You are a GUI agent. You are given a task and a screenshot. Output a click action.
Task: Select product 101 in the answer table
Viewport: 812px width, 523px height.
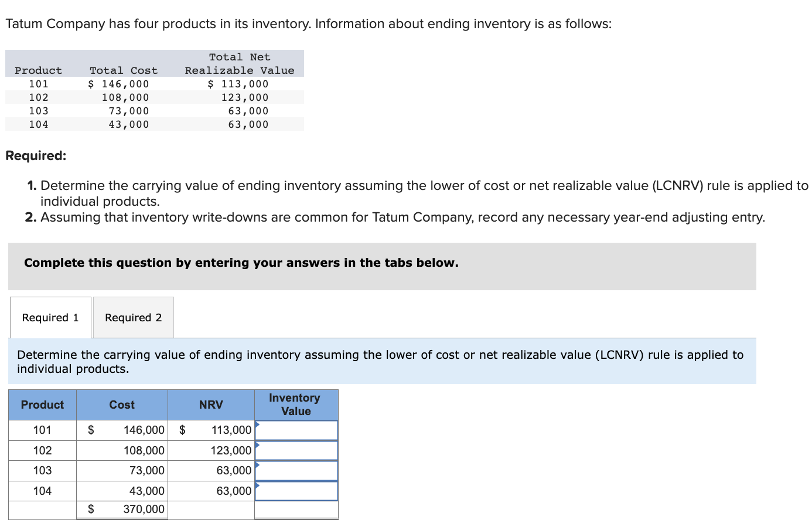click(x=42, y=430)
